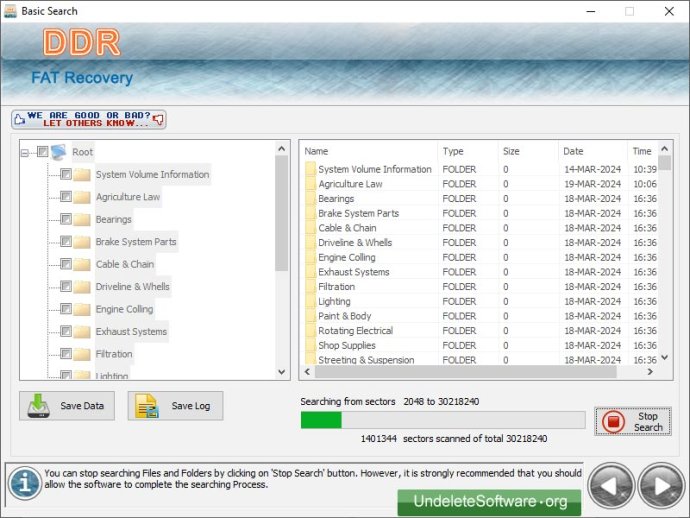The image size is (690, 518).
Task: Sort by the Size column header
Action: (x=528, y=151)
